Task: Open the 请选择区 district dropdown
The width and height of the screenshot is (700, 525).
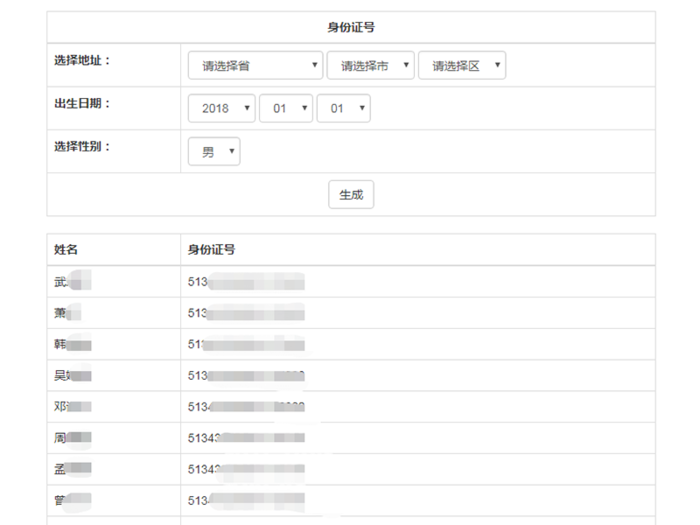Action: point(462,65)
